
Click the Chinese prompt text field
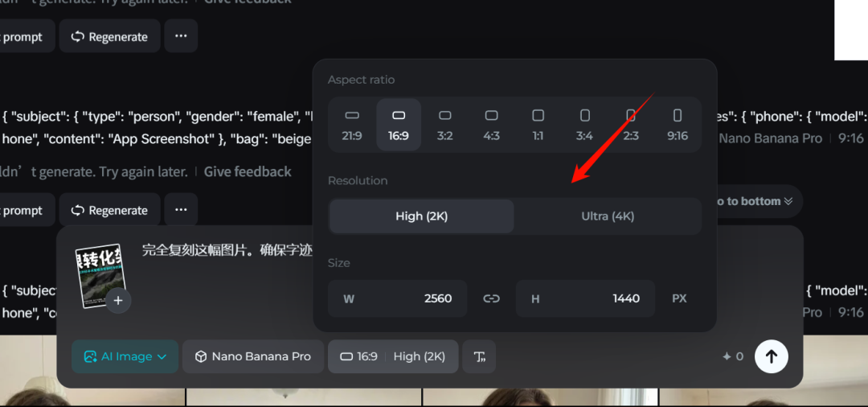click(228, 250)
